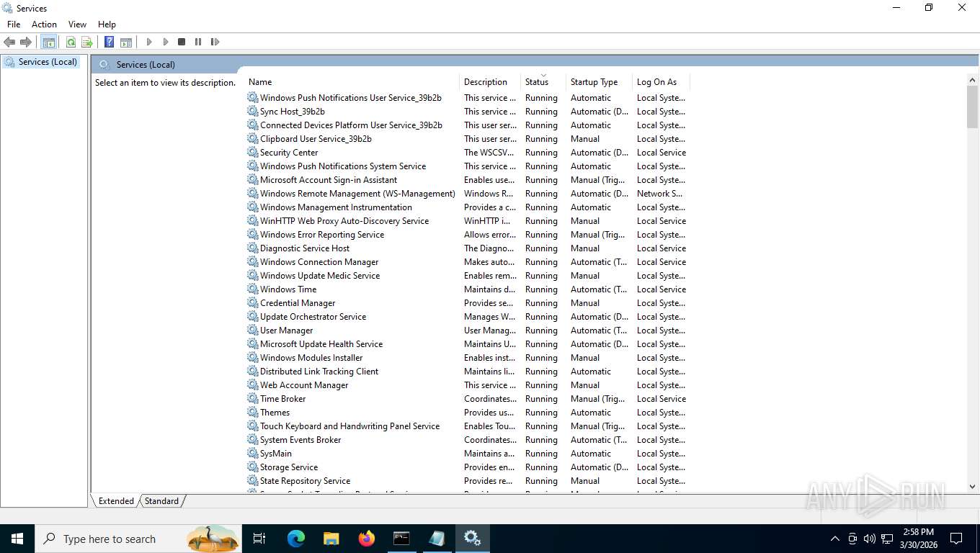This screenshot has width=980, height=553.
Task: Click the Export List toolbar icon
Action: 87,42
